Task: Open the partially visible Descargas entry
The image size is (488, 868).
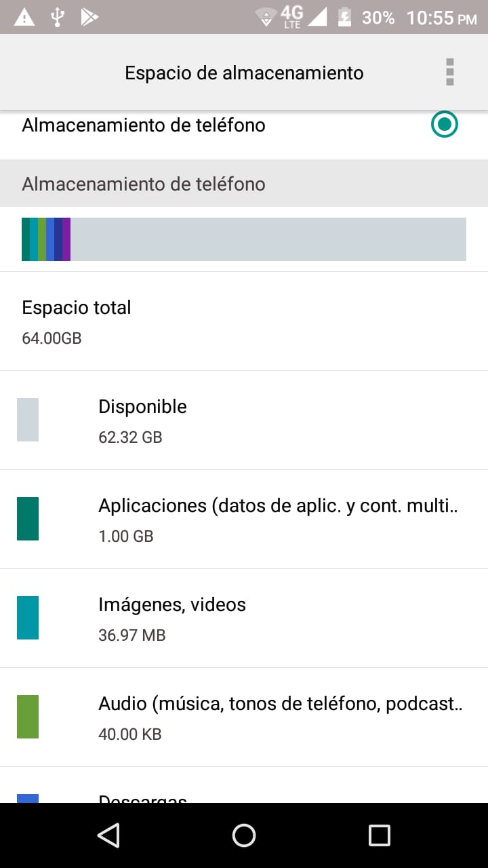Action: 244,785
